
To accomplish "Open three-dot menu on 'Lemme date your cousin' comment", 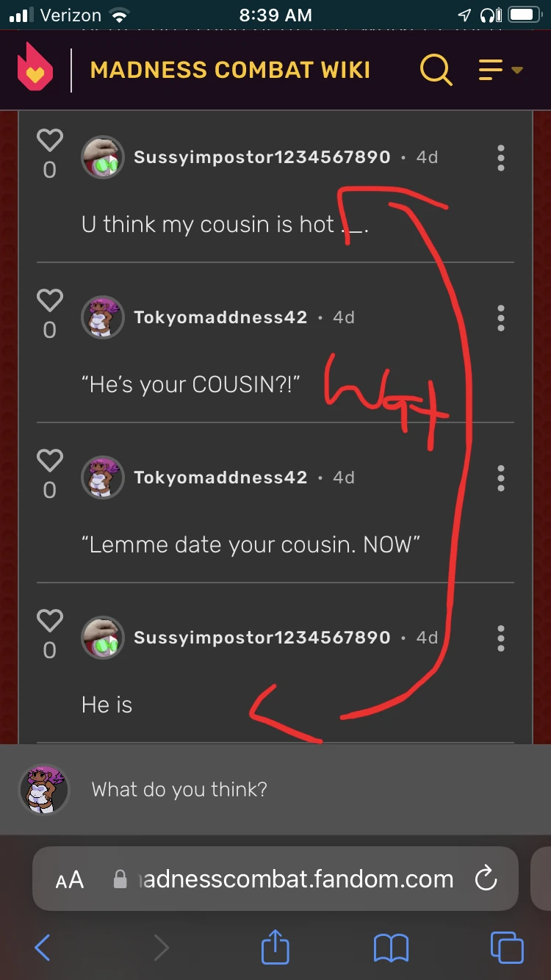I will click(x=501, y=478).
